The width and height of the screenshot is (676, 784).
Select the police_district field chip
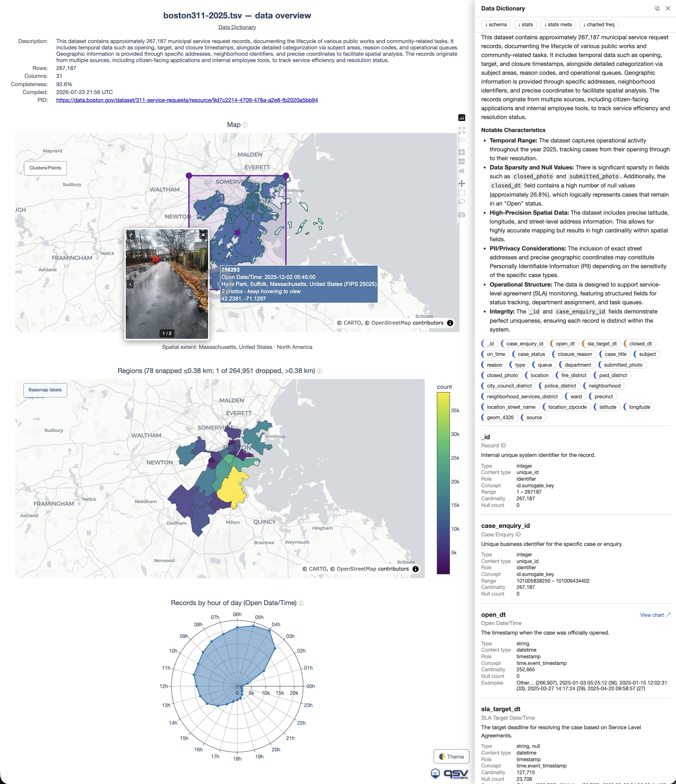[559, 386]
